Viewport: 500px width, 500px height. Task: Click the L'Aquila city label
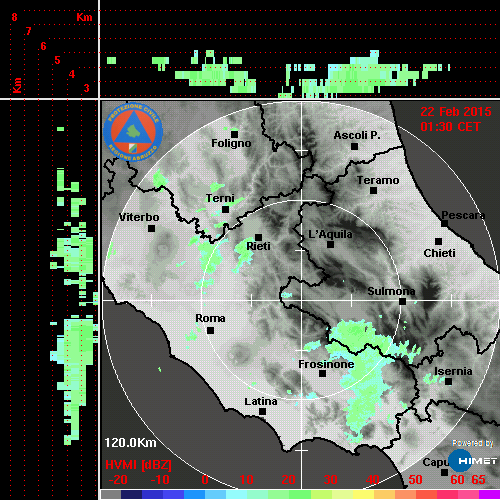pyautogui.click(x=330, y=234)
